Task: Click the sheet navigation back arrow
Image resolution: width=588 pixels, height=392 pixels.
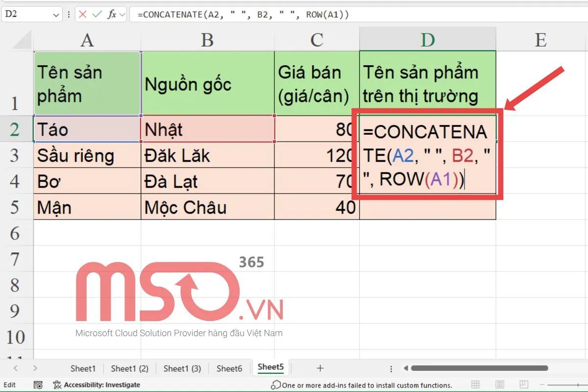Action: (x=16, y=368)
